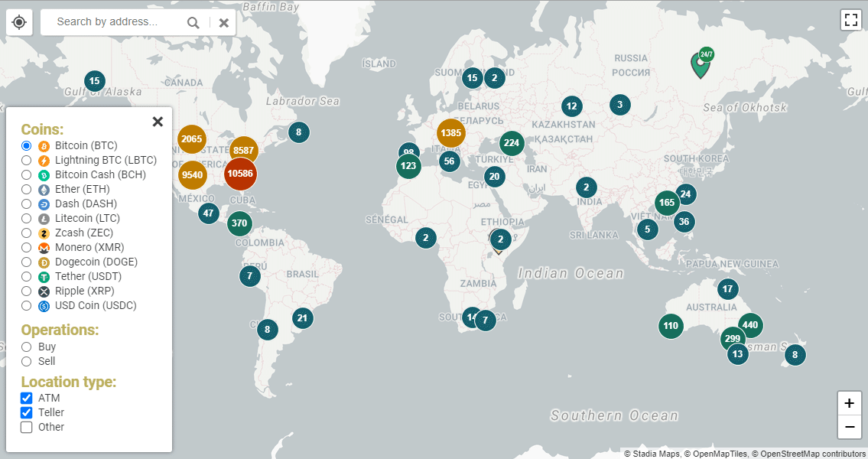Viewport: 868px width, 459px height.
Task: Select Dash (DASH) coin filter
Action: (x=25, y=203)
